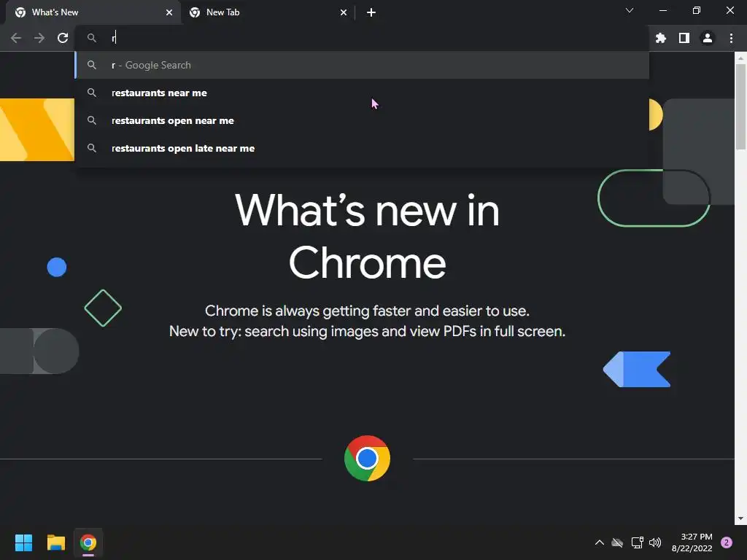Click the Chrome taskbar icon
This screenshot has width=747, height=560.
pyautogui.click(x=88, y=542)
